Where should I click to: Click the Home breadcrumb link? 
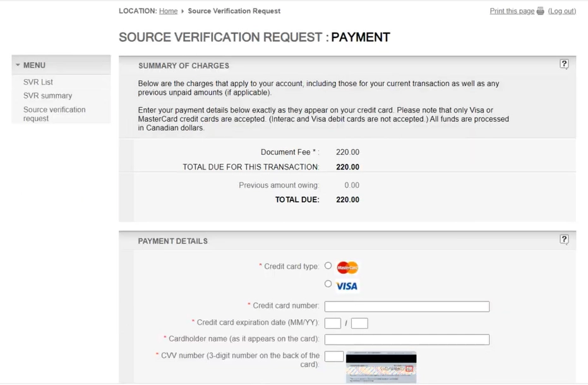click(168, 11)
